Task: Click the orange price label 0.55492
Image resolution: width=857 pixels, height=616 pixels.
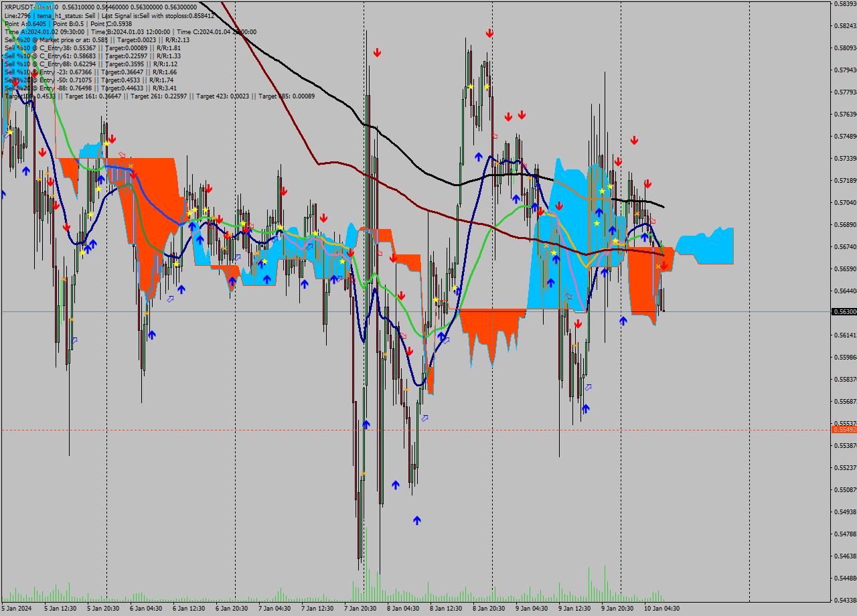Action: point(844,429)
